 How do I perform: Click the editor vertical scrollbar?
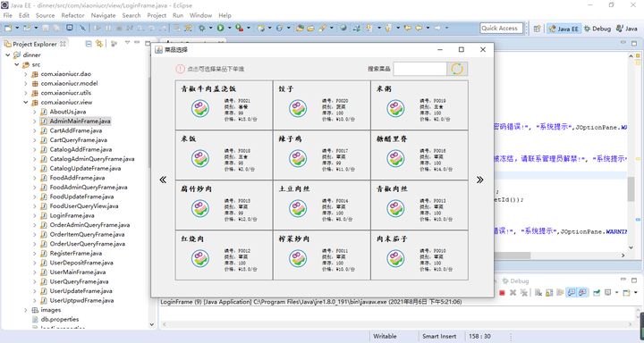(x=631, y=152)
